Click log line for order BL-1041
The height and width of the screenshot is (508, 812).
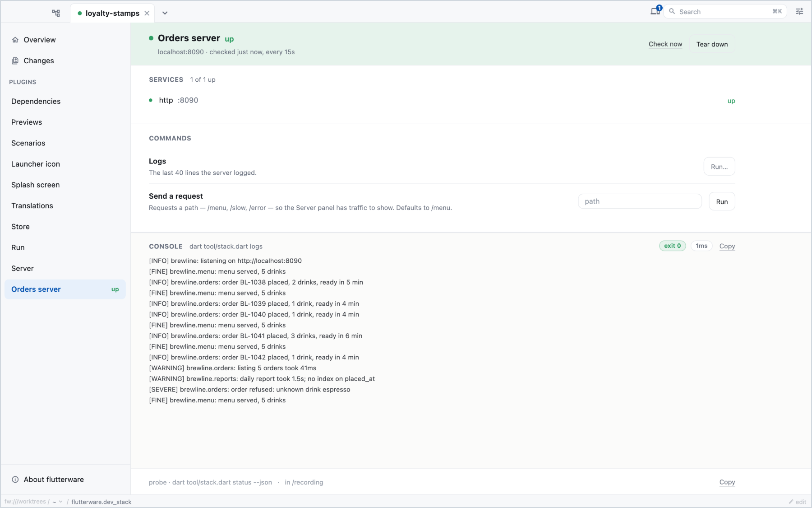coord(255,336)
